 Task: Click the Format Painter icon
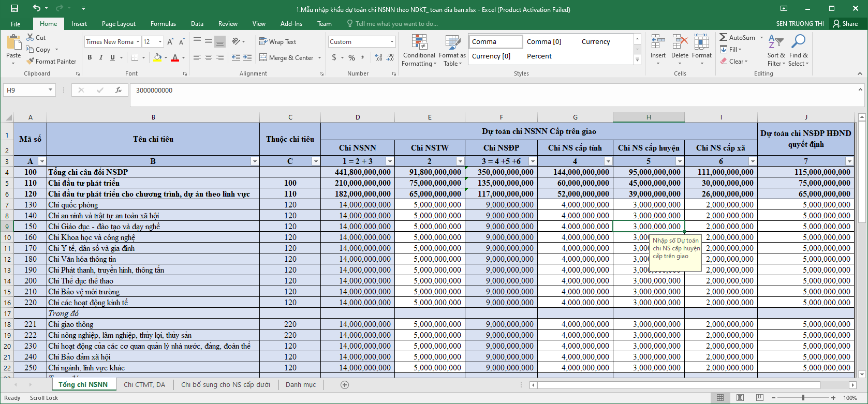(31, 61)
